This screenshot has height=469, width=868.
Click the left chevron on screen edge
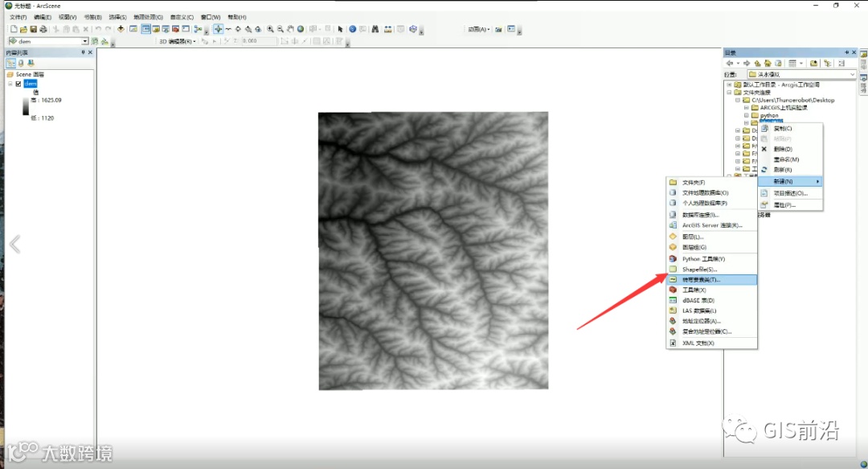tap(15, 244)
